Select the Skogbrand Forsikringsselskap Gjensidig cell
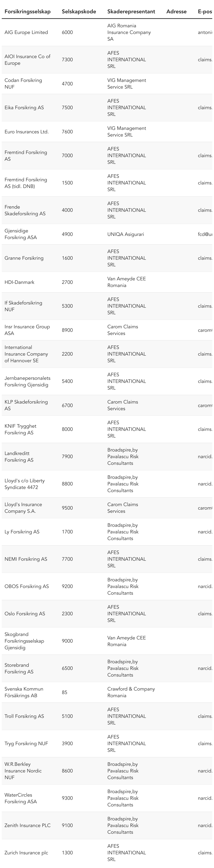214x868 pixels. pyautogui.click(x=24, y=641)
